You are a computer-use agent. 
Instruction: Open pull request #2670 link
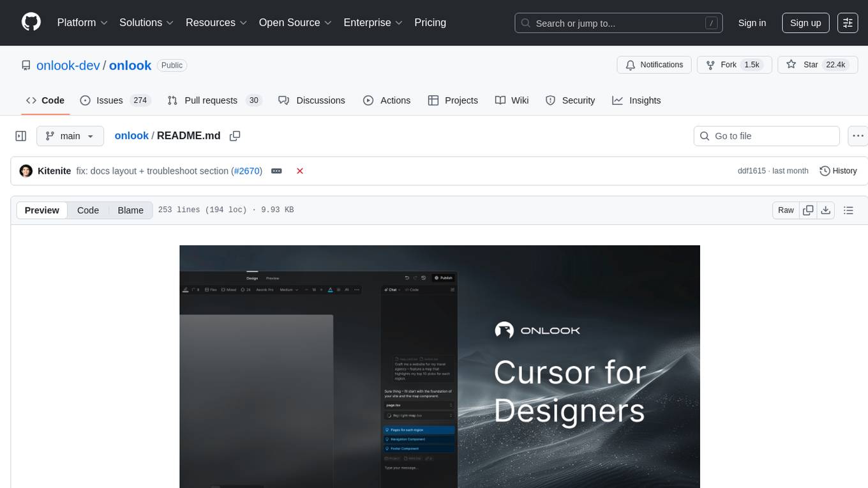pyautogui.click(x=246, y=171)
